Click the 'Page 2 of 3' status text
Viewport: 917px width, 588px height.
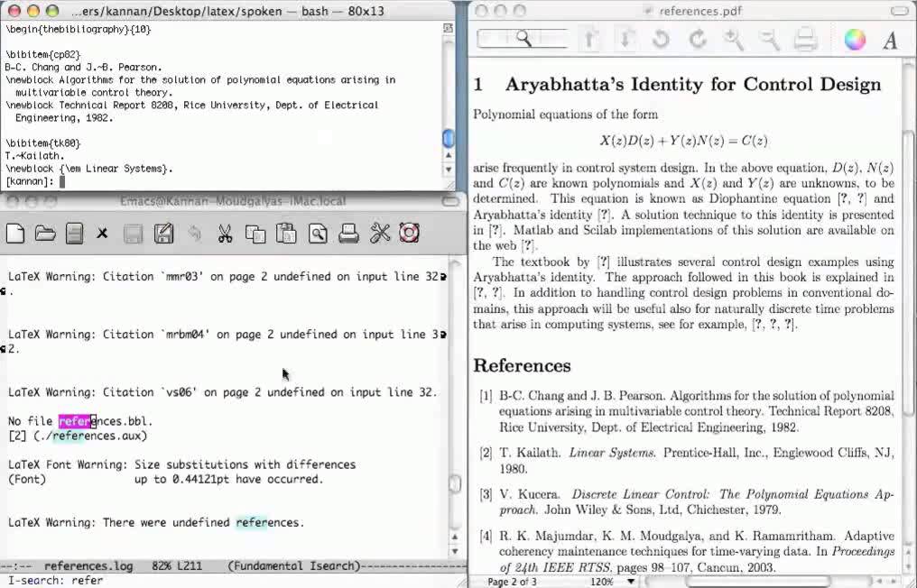tap(512, 582)
